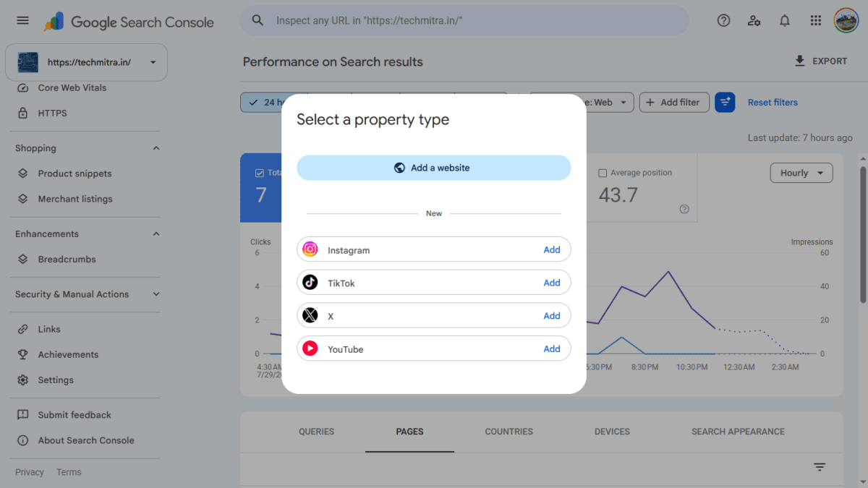Click the page vertical scrollbar
Viewport: 868px width, 488px height.
(x=862, y=235)
